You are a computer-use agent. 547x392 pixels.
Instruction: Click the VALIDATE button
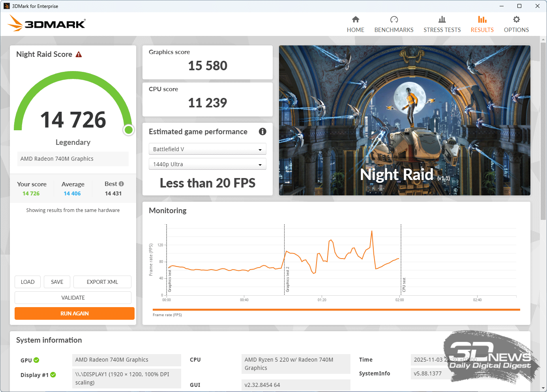coord(73,298)
